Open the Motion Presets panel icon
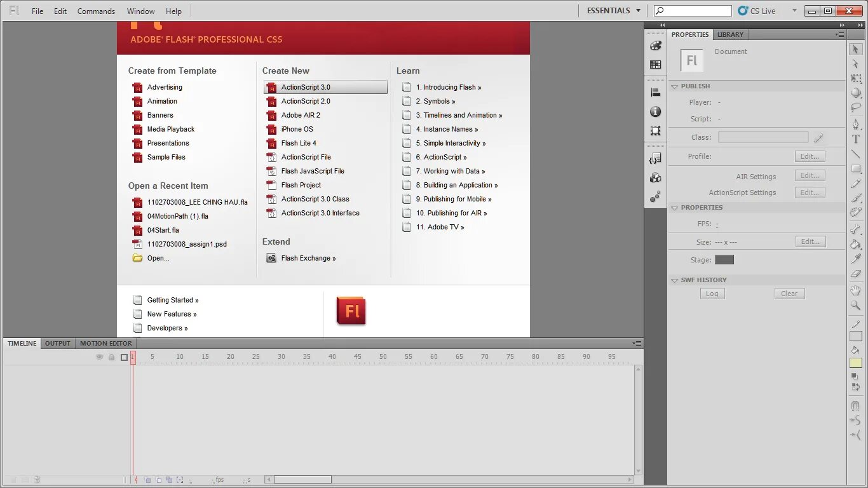 tap(656, 197)
